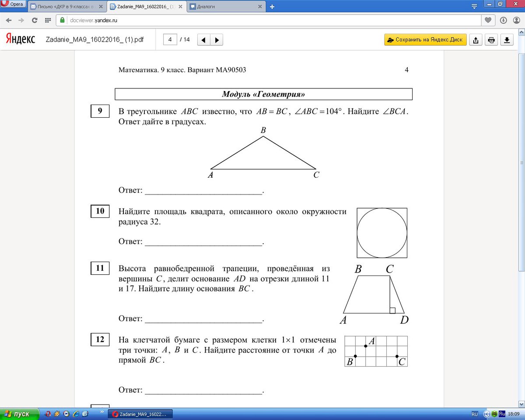
Task: Open the Opera Speed Dial grid
Action: 48,20
